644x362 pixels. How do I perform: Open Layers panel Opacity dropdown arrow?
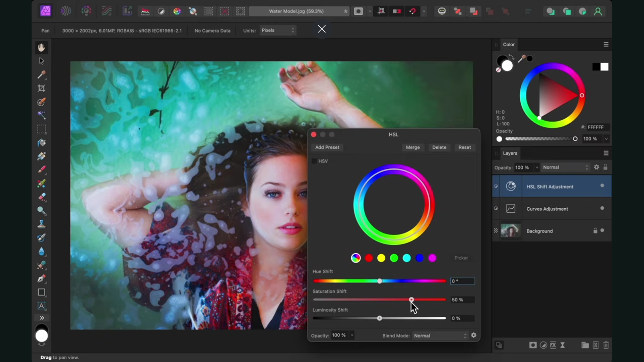[537, 167]
